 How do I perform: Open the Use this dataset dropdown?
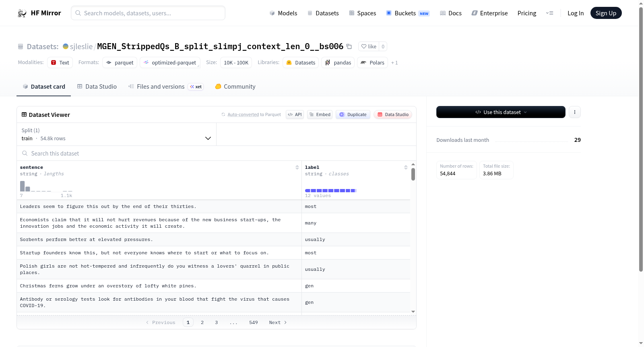click(x=501, y=112)
